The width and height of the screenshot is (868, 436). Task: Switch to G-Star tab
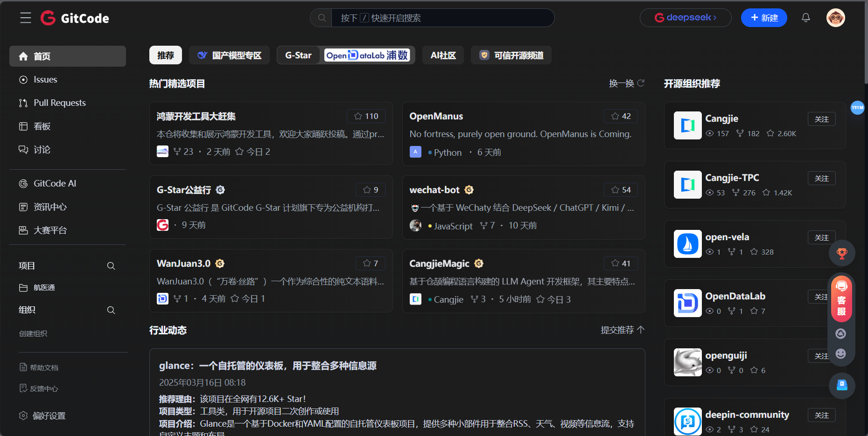click(298, 55)
